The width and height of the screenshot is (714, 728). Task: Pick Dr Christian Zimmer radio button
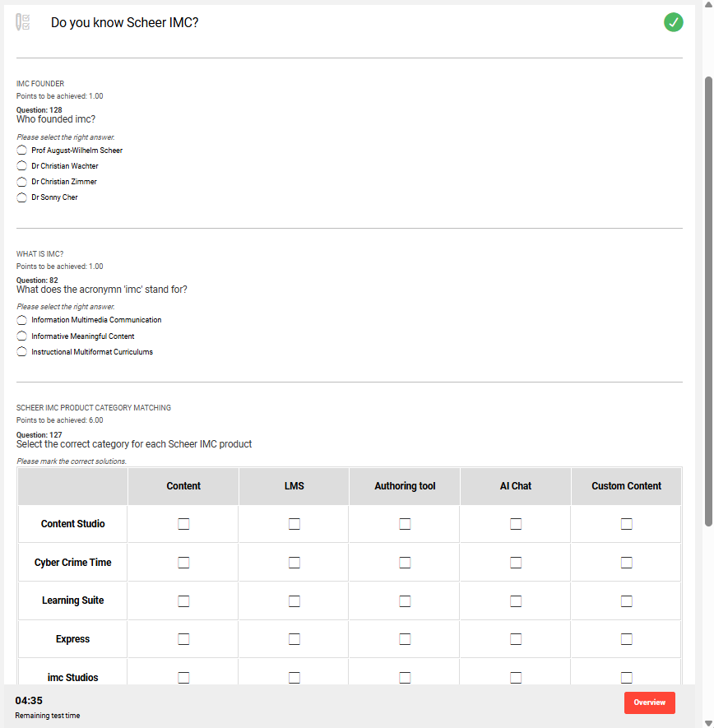(22, 182)
